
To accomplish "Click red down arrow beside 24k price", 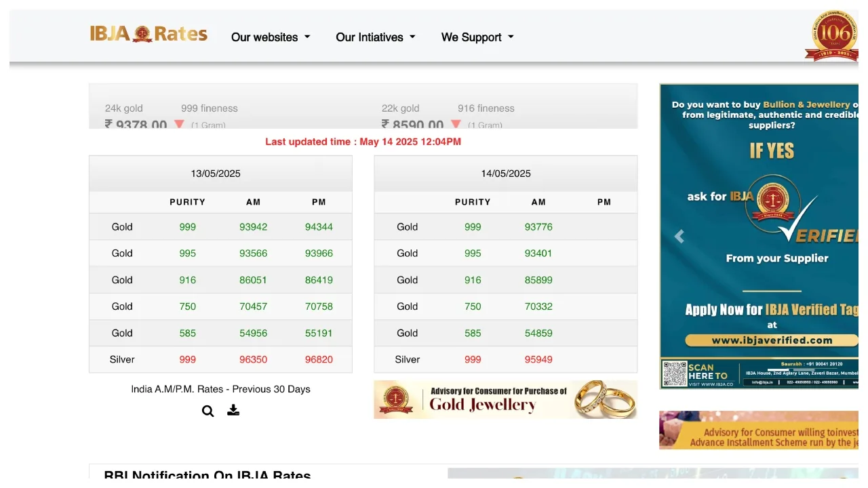I will (x=179, y=124).
